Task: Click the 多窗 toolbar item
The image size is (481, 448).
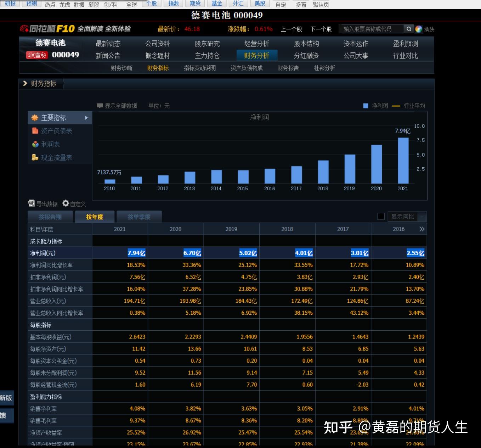Action: (301, 5)
